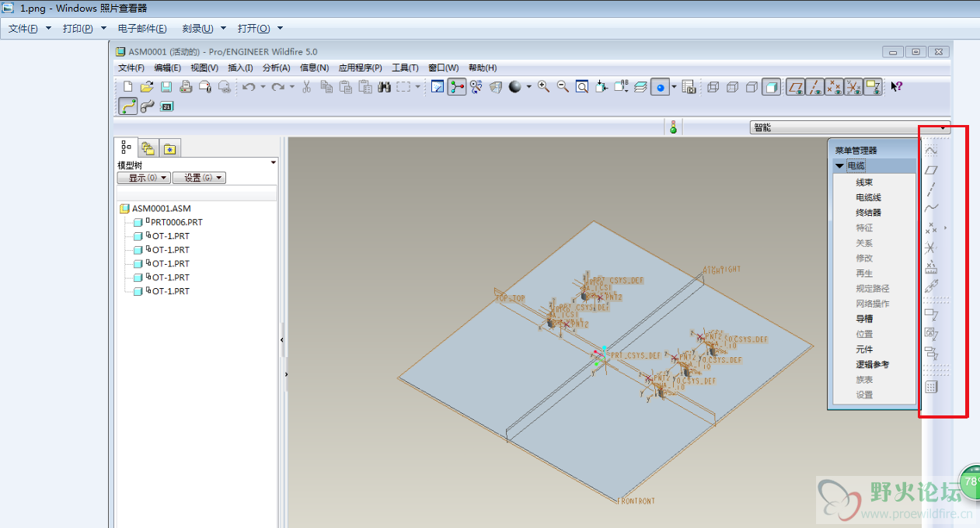The height and width of the screenshot is (528, 980).
Task: Open the 文件(F) menu in Pro/ENGINEER
Action: (131, 68)
